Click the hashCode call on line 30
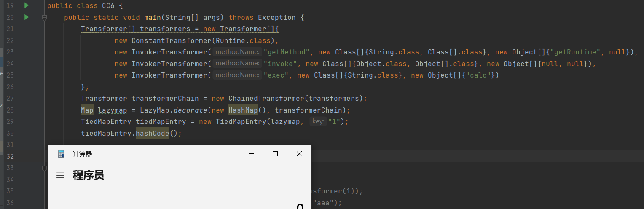 coord(153,134)
